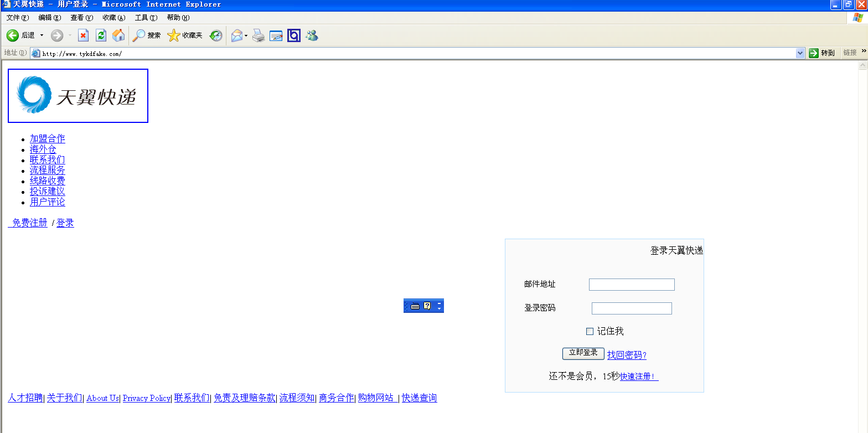This screenshot has width=868, height=433.
Task: Open the Edit (编辑) menu
Action: point(50,18)
